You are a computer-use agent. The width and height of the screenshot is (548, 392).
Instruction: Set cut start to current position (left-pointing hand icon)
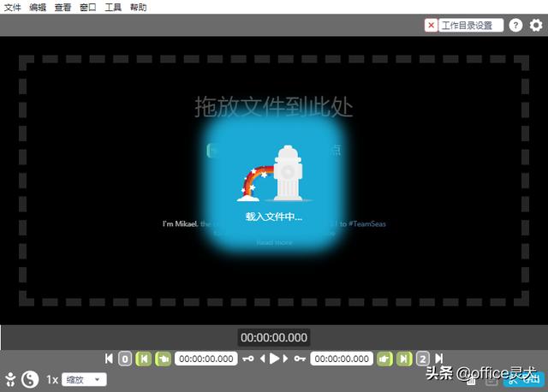pos(164,359)
